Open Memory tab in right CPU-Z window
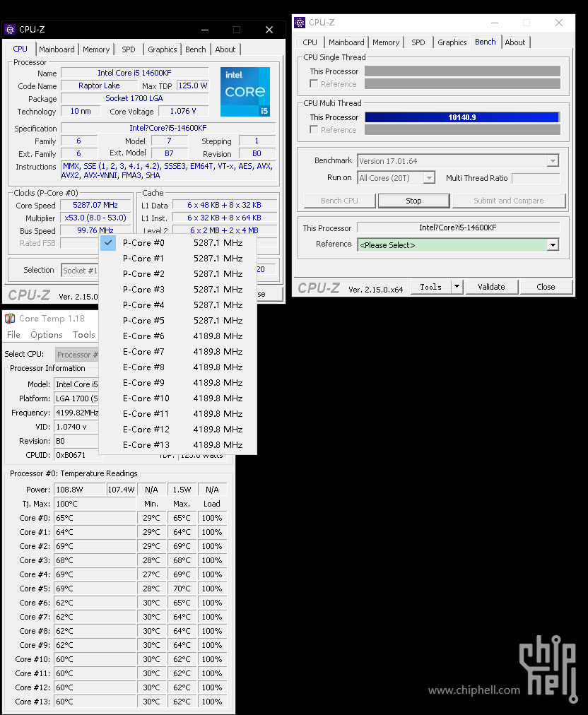This screenshot has width=588, height=715. [386, 42]
